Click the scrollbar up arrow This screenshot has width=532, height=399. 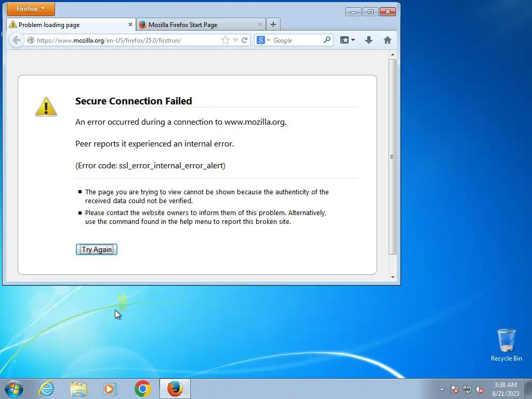click(393, 55)
